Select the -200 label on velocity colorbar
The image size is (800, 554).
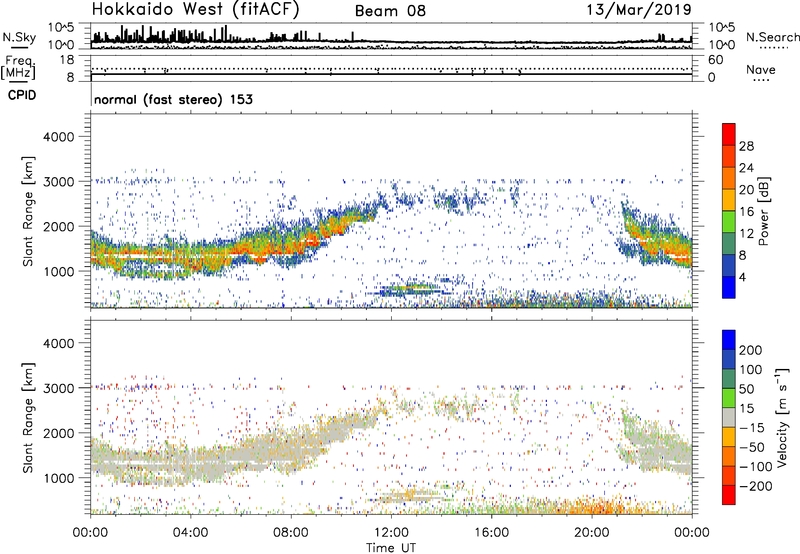[x=756, y=486]
